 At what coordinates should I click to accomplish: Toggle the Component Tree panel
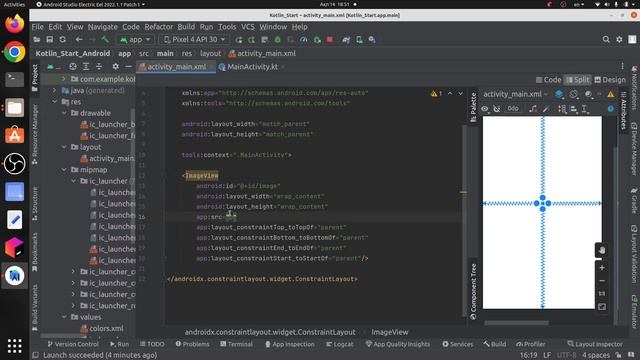[x=473, y=291]
